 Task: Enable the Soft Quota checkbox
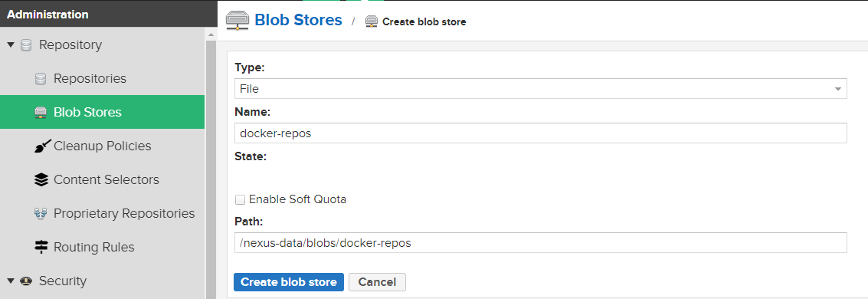pos(240,200)
